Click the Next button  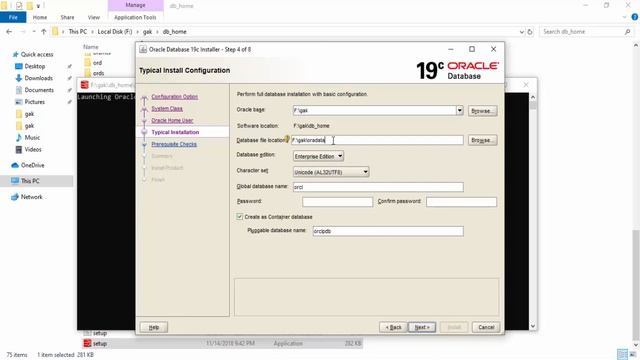422,327
